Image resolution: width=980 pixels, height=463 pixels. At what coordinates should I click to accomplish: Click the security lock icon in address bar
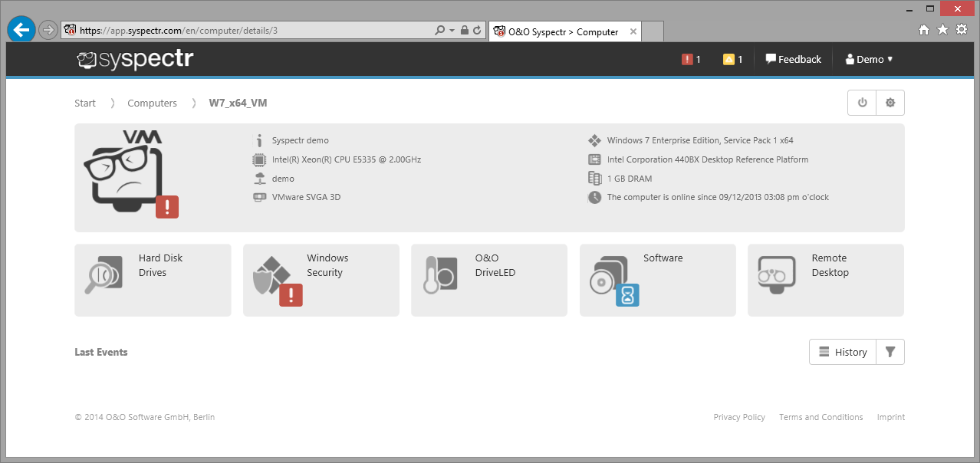click(464, 31)
